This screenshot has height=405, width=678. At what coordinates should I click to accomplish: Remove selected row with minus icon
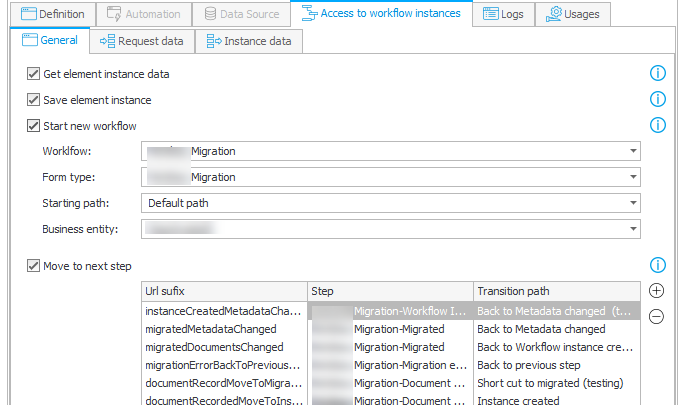tap(656, 317)
